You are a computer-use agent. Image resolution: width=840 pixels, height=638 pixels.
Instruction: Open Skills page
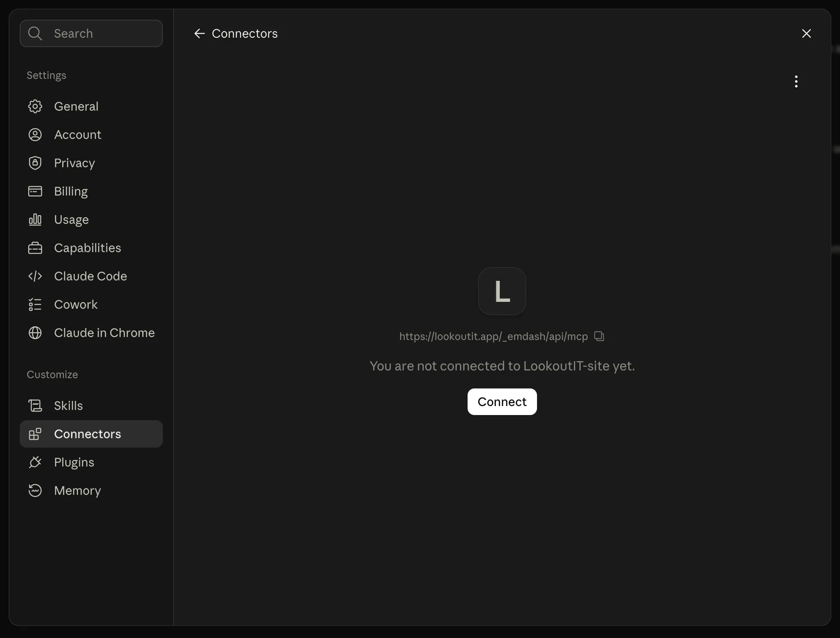point(91,406)
